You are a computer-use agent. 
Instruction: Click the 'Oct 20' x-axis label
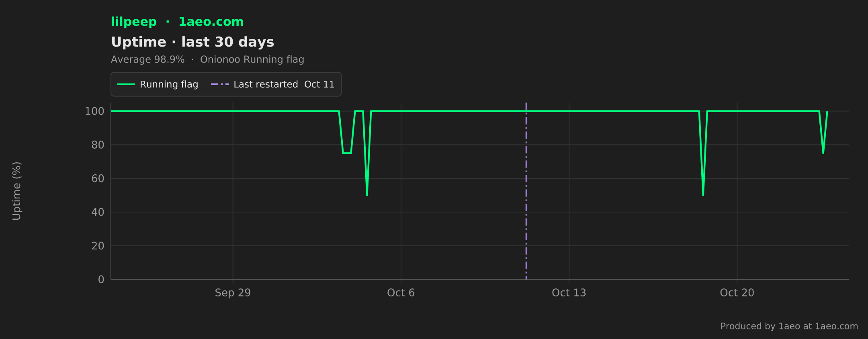pos(737,293)
